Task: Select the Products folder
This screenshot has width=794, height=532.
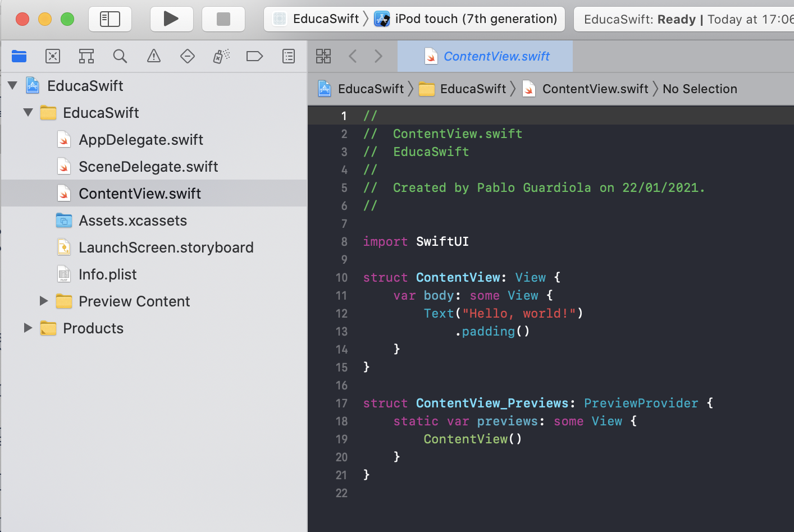Action: [93, 328]
